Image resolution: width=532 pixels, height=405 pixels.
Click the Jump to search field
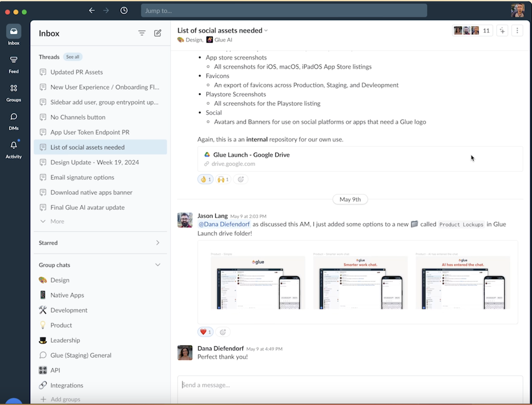pyautogui.click(x=284, y=11)
